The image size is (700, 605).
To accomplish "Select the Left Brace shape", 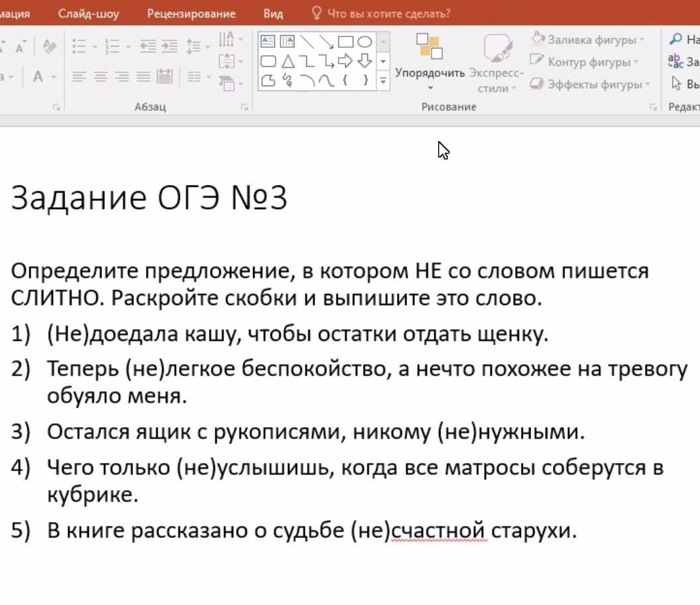I will click(x=345, y=80).
